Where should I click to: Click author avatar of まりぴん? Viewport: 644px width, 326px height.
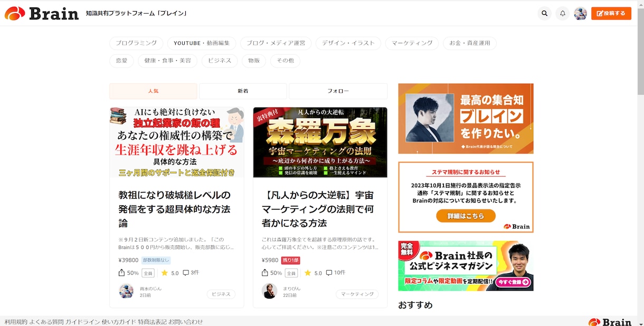tap(269, 291)
